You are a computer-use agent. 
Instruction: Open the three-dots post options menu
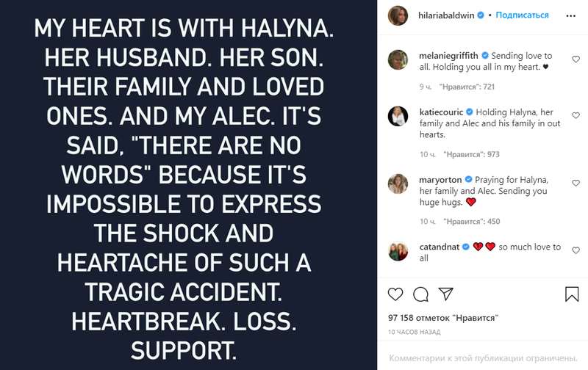pos(570,15)
